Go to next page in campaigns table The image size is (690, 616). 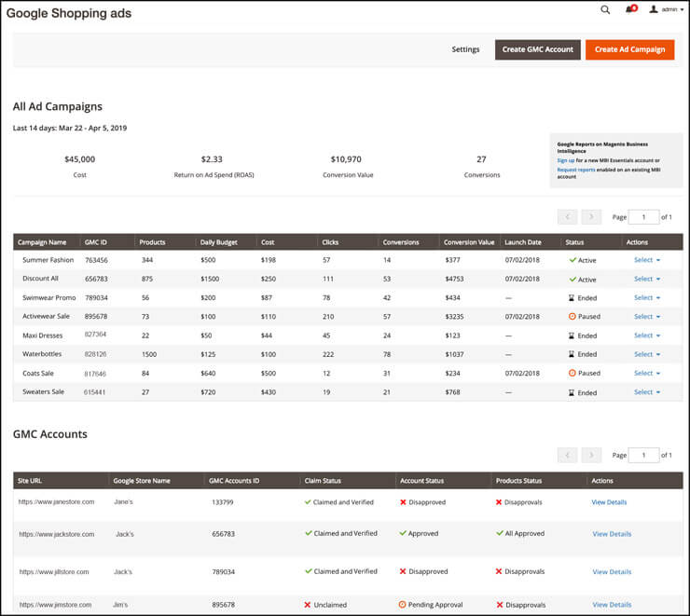[591, 217]
